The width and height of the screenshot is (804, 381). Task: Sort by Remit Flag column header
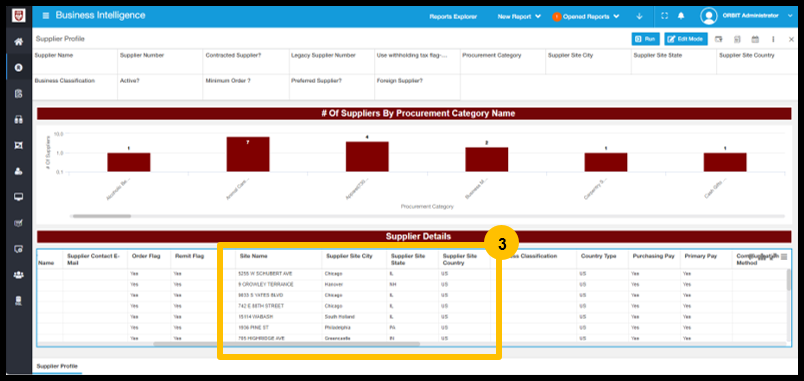190,256
